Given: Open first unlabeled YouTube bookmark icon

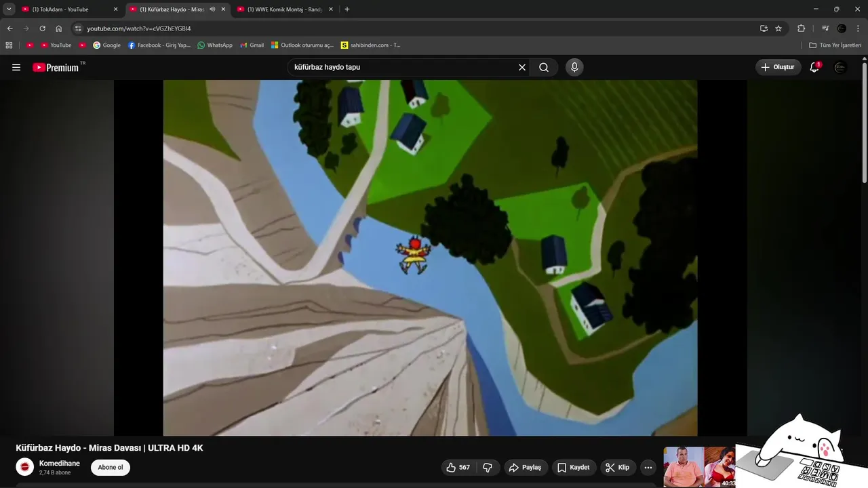Looking at the screenshot, I should point(30,45).
